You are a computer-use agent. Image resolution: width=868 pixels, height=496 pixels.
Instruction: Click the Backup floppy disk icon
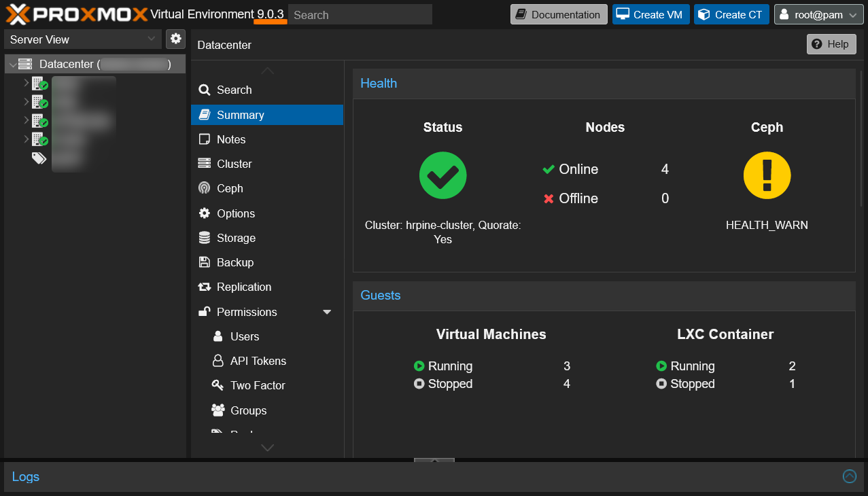[204, 262]
